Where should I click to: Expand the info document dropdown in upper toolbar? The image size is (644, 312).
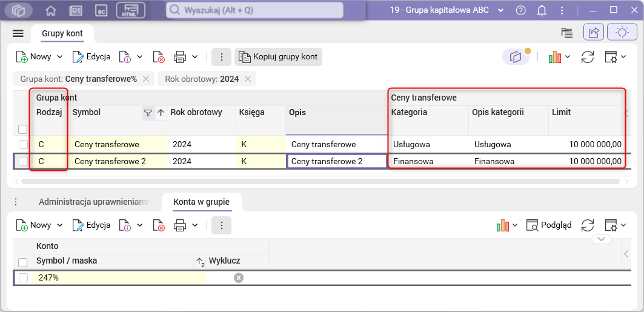tap(139, 57)
